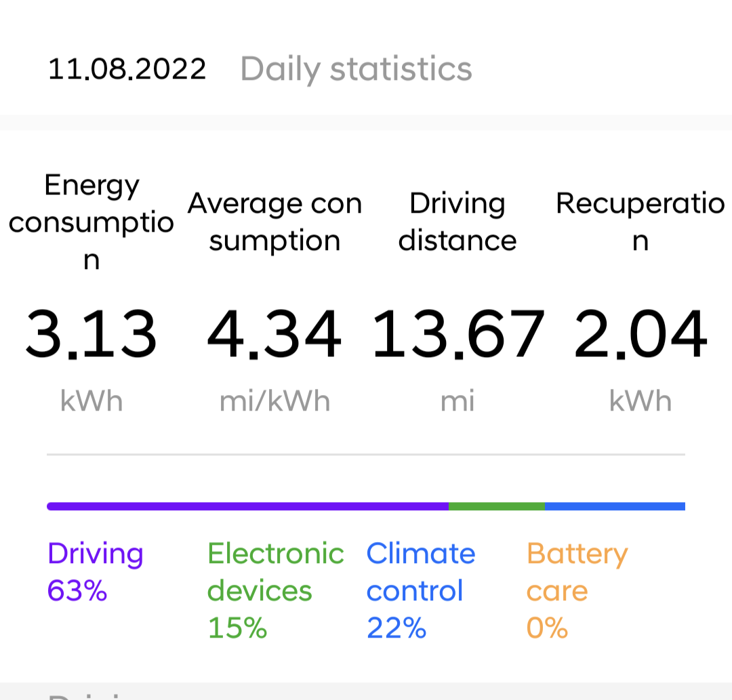Tap the mi unit under driving distance
732x700 pixels.
point(457,401)
